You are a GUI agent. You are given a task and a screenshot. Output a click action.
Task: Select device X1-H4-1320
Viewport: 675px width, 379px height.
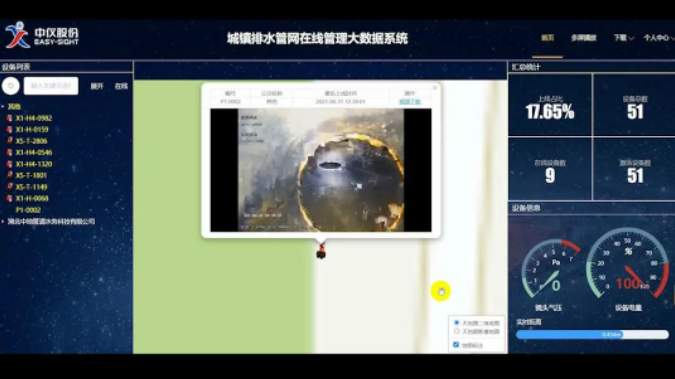pos(34,164)
